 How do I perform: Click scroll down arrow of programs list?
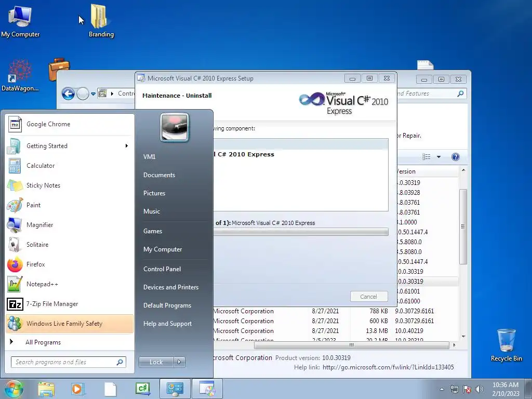(463, 336)
